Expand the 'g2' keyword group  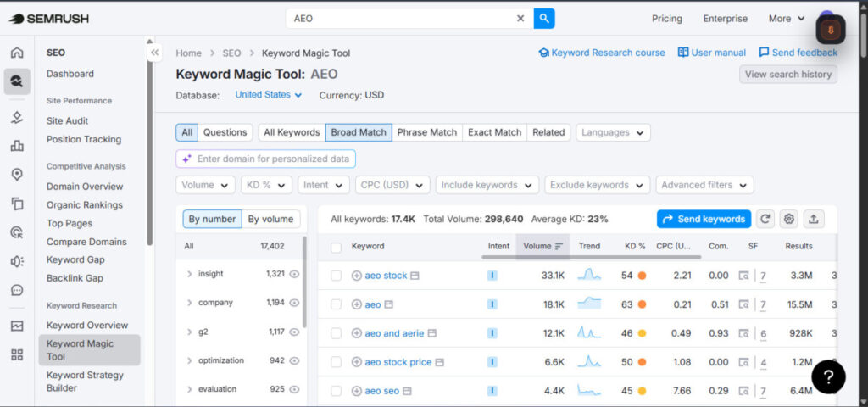point(189,332)
